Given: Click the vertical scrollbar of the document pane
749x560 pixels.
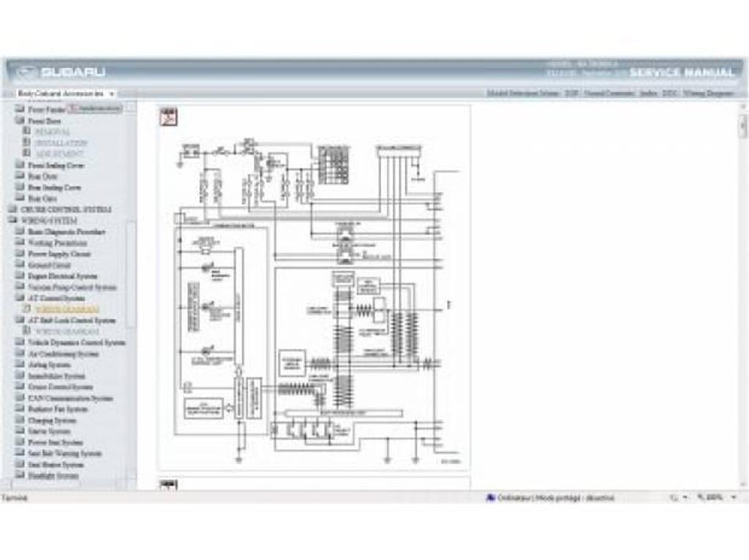Looking at the screenshot, I should pyautogui.click(x=743, y=292).
